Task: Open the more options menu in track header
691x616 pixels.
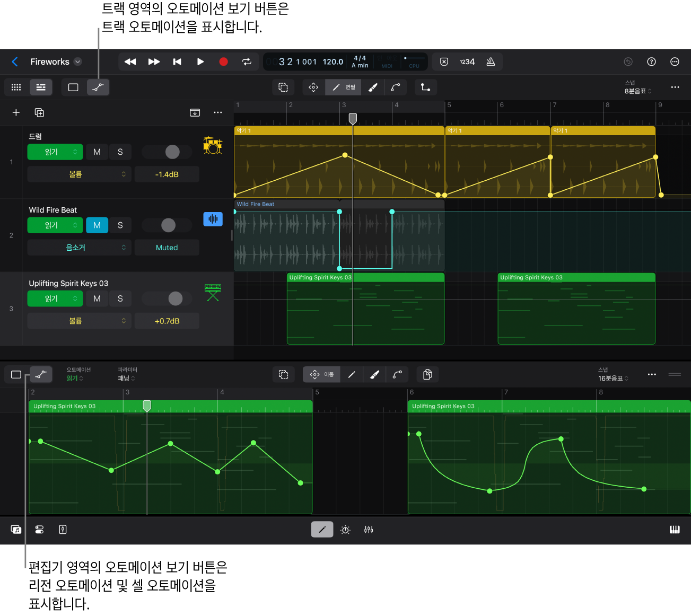Action: click(217, 112)
